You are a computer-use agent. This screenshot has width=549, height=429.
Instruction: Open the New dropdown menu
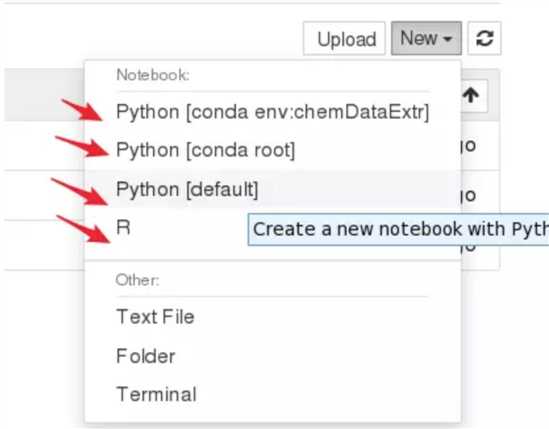point(426,38)
